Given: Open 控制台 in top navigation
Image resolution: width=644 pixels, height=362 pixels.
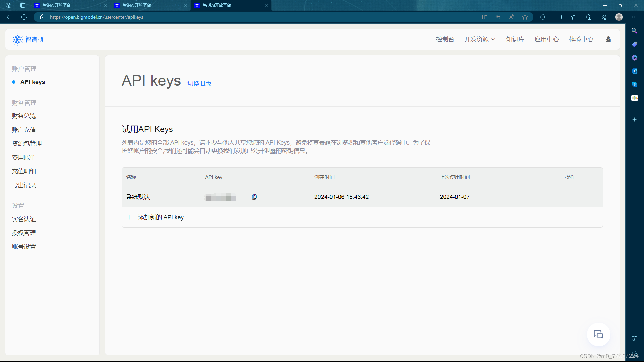Looking at the screenshot, I should [x=445, y=39].
